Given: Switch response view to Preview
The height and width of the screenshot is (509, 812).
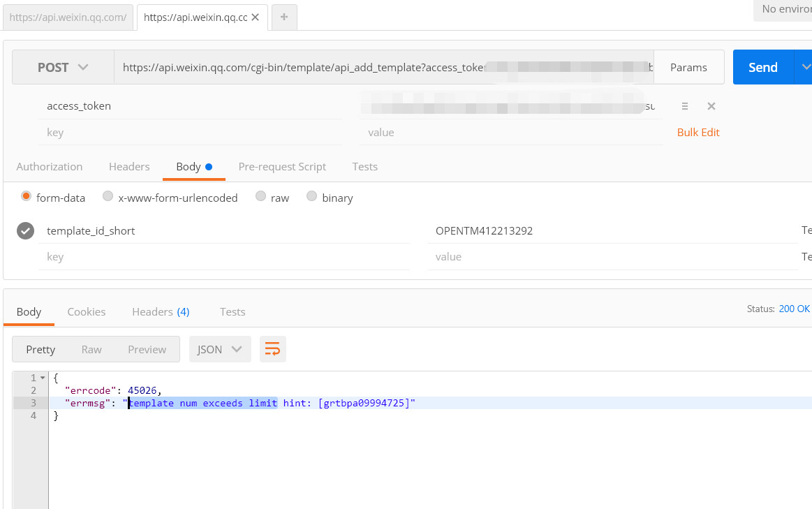Looking at the screenshot, I should pos(147,350).
